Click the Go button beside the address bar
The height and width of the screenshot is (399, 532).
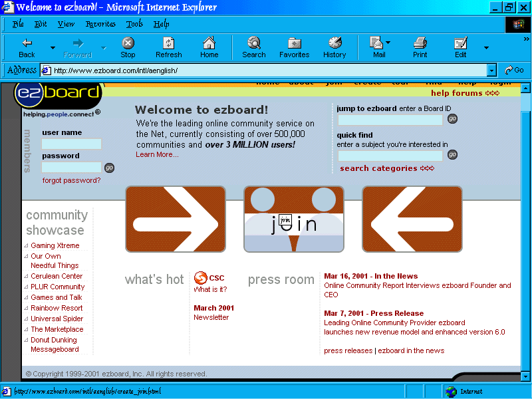[x=514, y=70]
